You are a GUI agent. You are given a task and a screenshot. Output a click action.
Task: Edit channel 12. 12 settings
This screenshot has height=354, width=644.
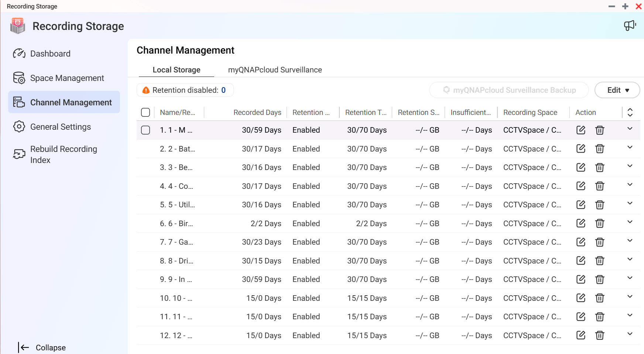[x=581, y=335]
